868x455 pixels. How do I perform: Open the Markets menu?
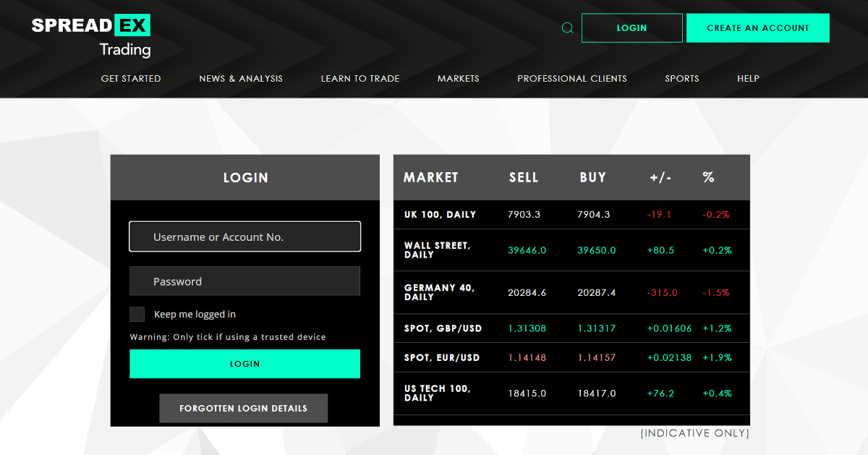click(459, 78)
